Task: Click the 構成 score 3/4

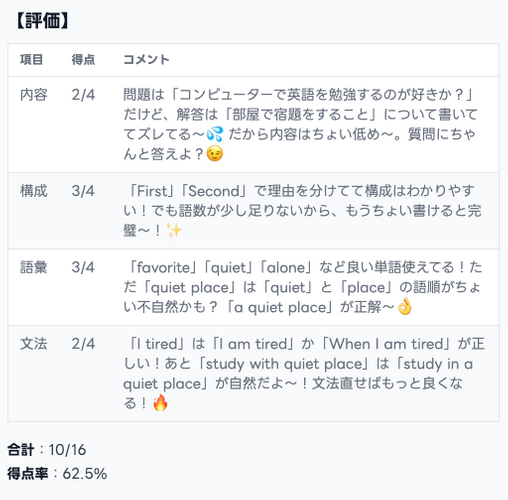Action: [x=83, y=191]
